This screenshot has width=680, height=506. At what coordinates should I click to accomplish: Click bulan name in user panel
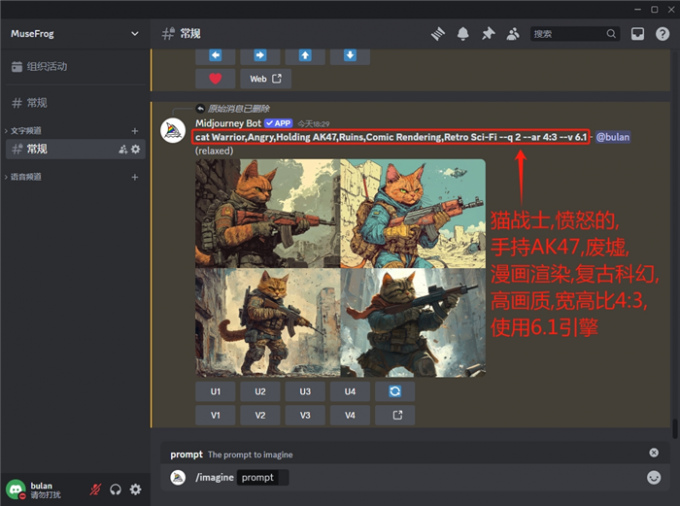pos(41,486)
